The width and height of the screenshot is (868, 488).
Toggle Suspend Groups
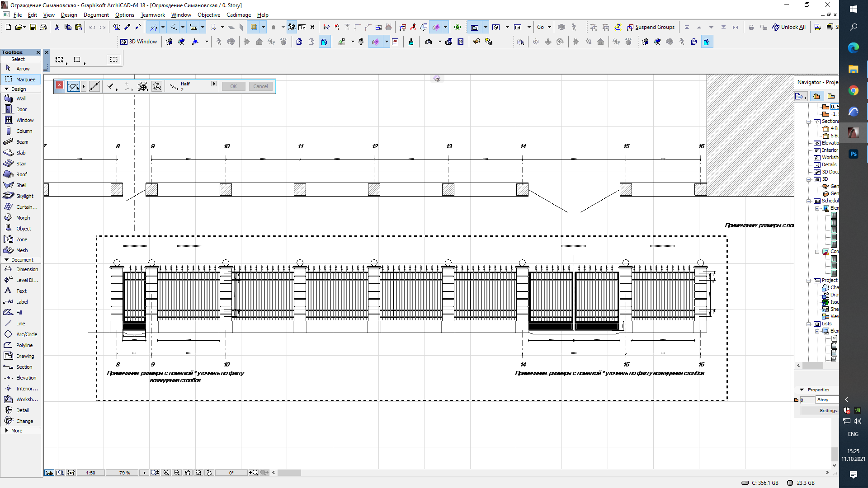[x=651, y=27]
